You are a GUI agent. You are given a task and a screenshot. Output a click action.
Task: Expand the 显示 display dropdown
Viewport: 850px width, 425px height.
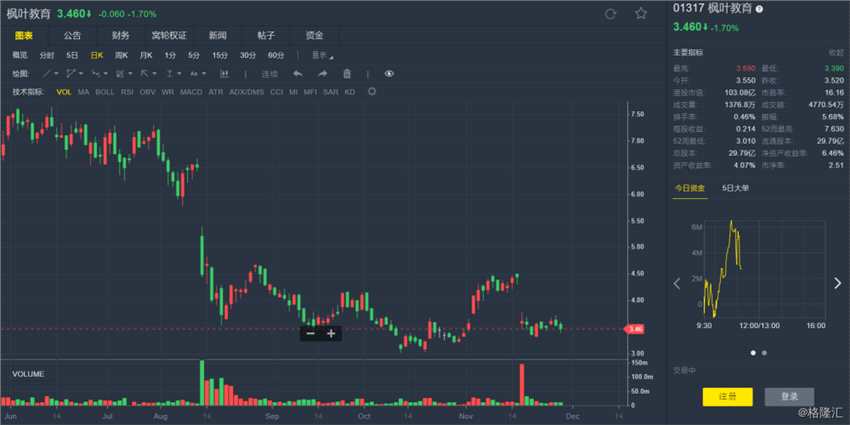coord(322,55)
